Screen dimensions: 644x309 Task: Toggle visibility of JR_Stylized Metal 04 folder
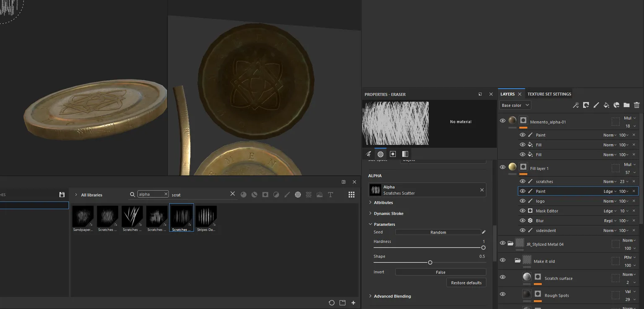[503, 243]
